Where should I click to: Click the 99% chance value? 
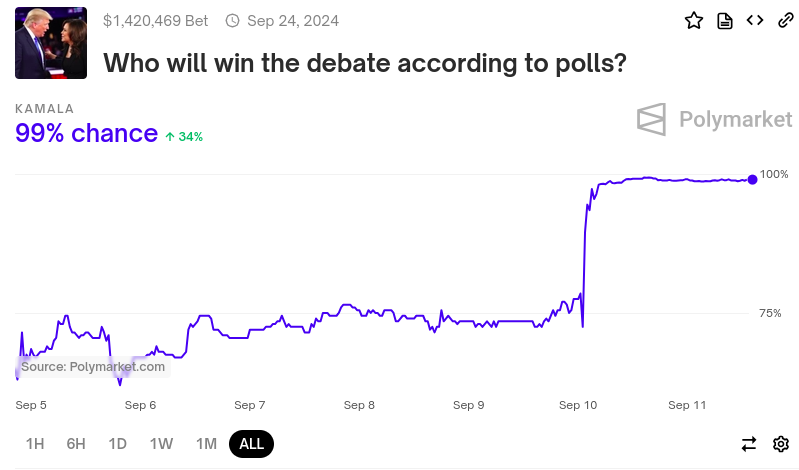tap(87, 133)
